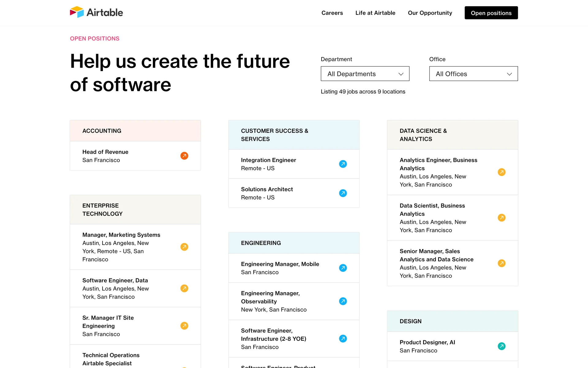
Task: Click the chevron in Department selector
Action: click(401, 74)
